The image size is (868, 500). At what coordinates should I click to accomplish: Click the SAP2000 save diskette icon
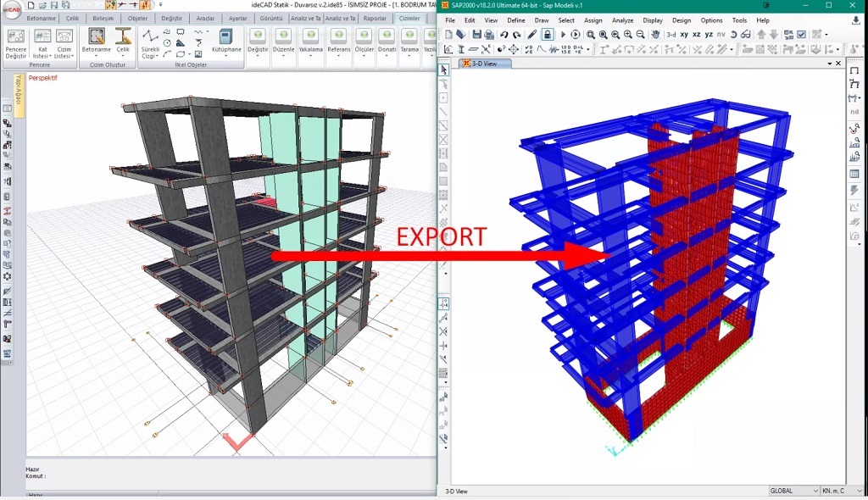(x=477, y=35)
